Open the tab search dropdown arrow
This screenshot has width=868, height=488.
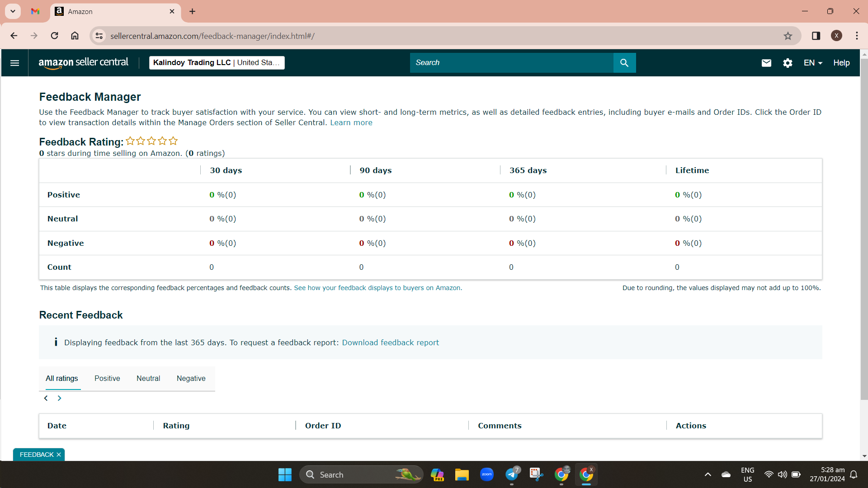[x=13, y=11]
